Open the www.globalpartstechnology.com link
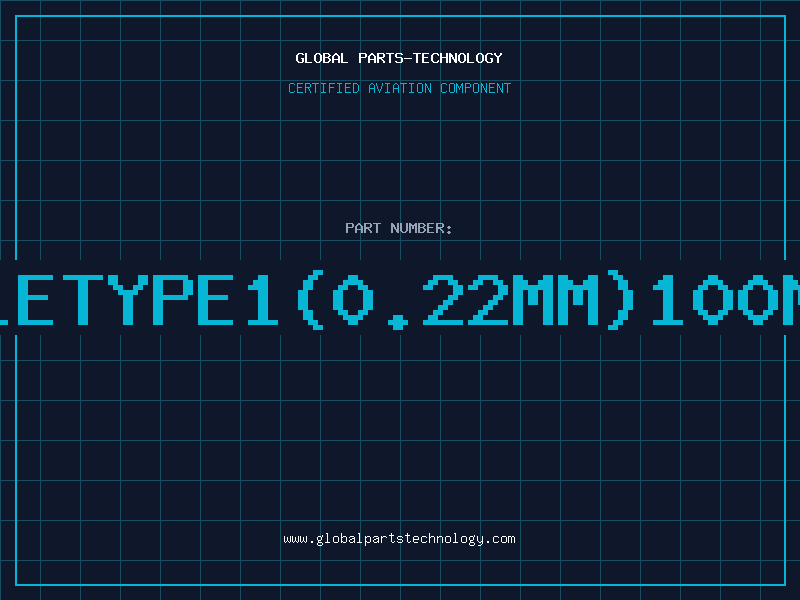This screenshot has width=800, height=600. [399, 539]
